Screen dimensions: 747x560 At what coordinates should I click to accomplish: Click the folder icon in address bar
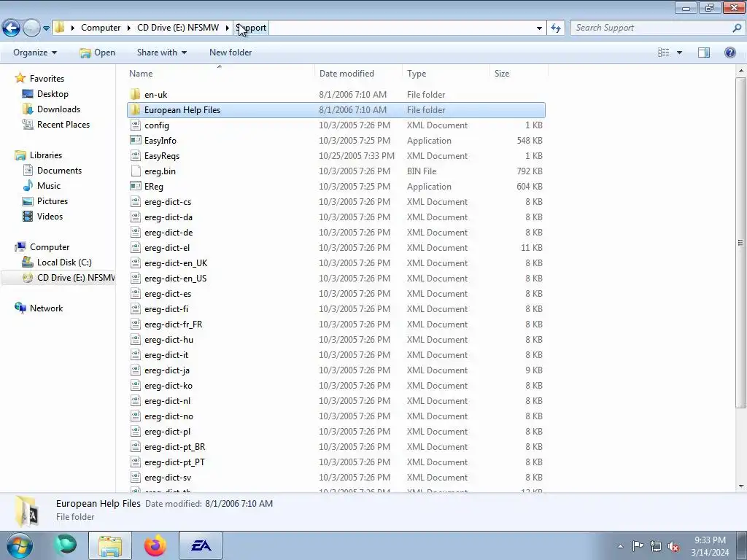tap(60, 28)
